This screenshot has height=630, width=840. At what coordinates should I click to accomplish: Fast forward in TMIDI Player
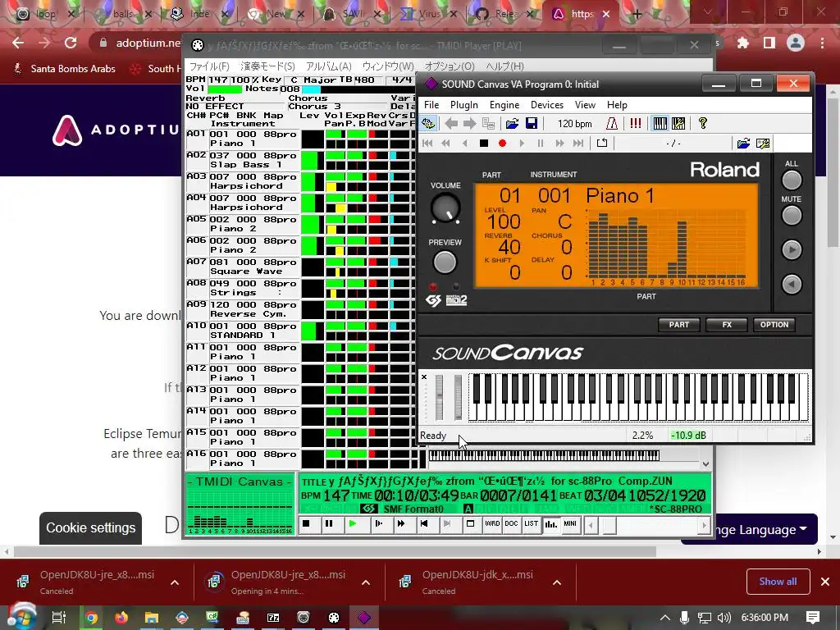[x=401, y=524]
